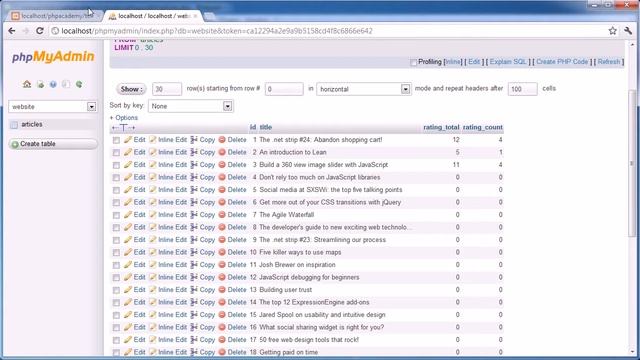Switch to localhost/phpacademy browser tab
The width and height of the screenshot is (640, 360).
[55, 16]
